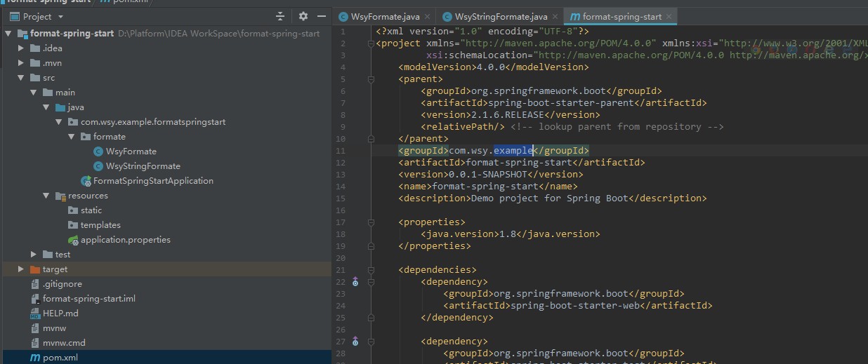Collapse the java source folder

[46, 107]
